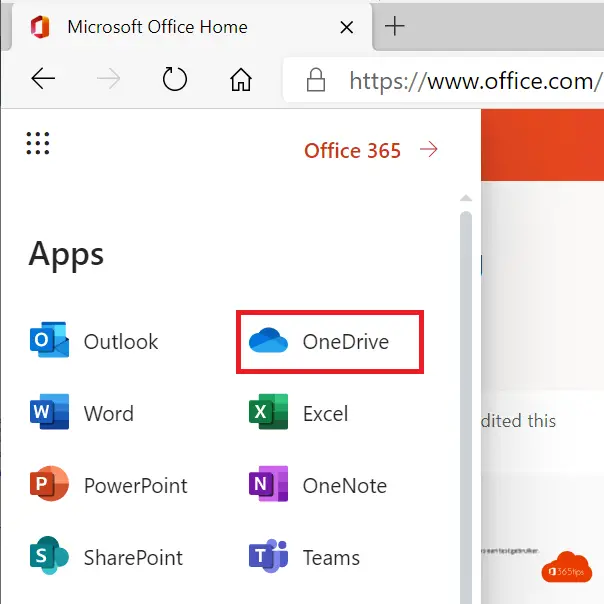This screenshot has height=604, width=604.
Task: Click the Excel label
Action: pyautogui.click(x=325, y=414)
